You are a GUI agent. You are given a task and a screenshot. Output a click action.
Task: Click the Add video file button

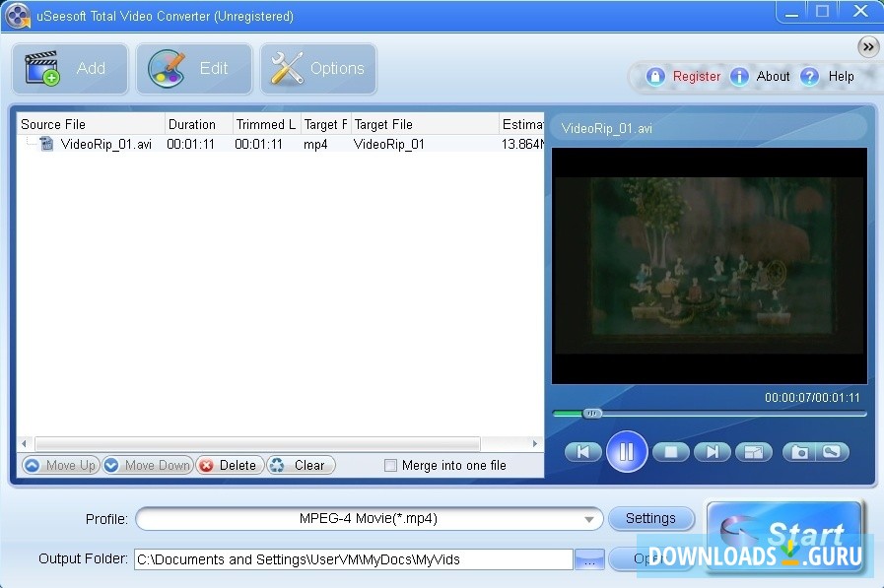tap(71, 69)
